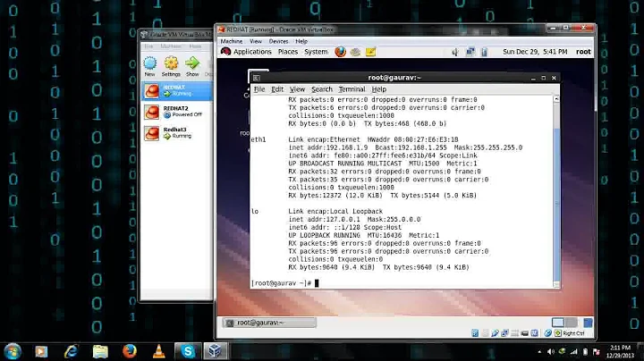The image size is (644, 361).
Task: Click the VirtualBox USB status icon
Action: [x=495, y=333]
